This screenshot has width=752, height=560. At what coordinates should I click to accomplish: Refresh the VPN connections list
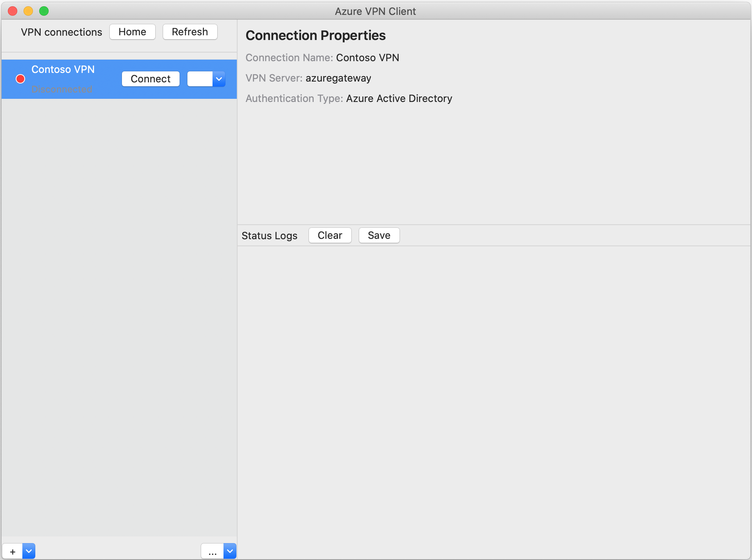pos(190,32)
